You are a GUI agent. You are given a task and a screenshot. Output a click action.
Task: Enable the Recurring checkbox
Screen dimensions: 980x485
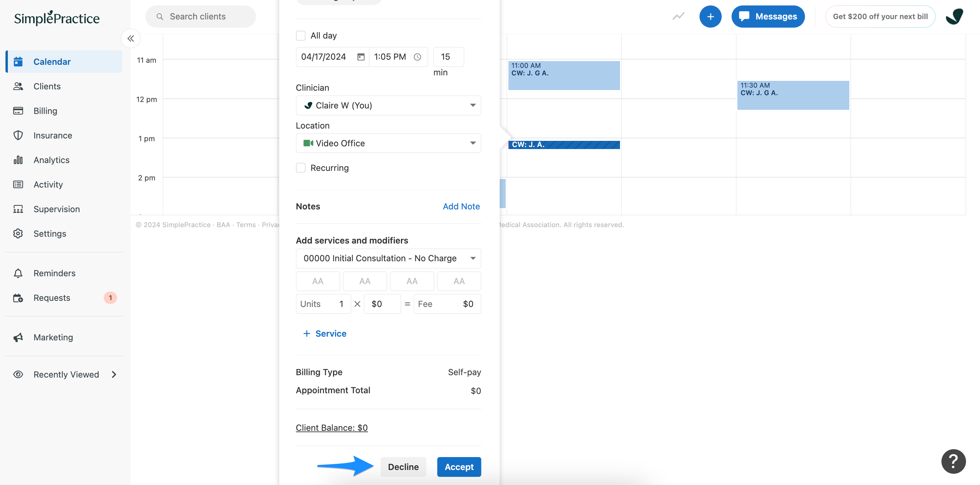(x=301, y=168)
